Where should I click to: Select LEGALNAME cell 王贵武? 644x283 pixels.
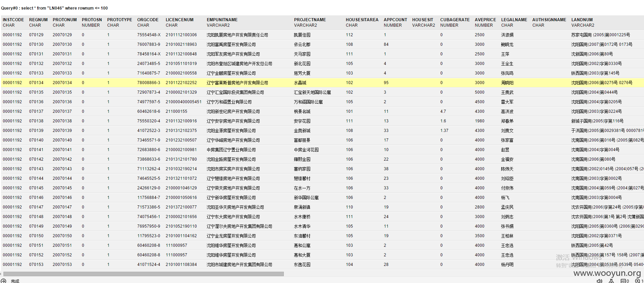click(x=507, y=92)
